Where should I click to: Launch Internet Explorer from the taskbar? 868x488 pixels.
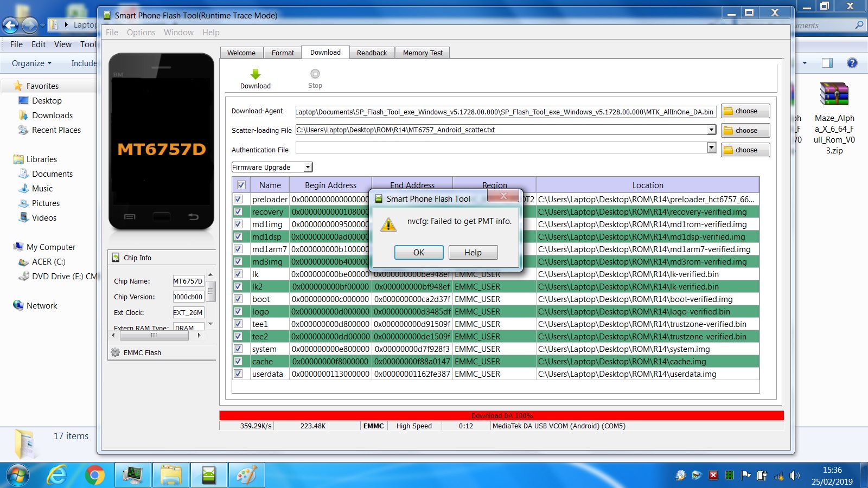coord(56,476)
